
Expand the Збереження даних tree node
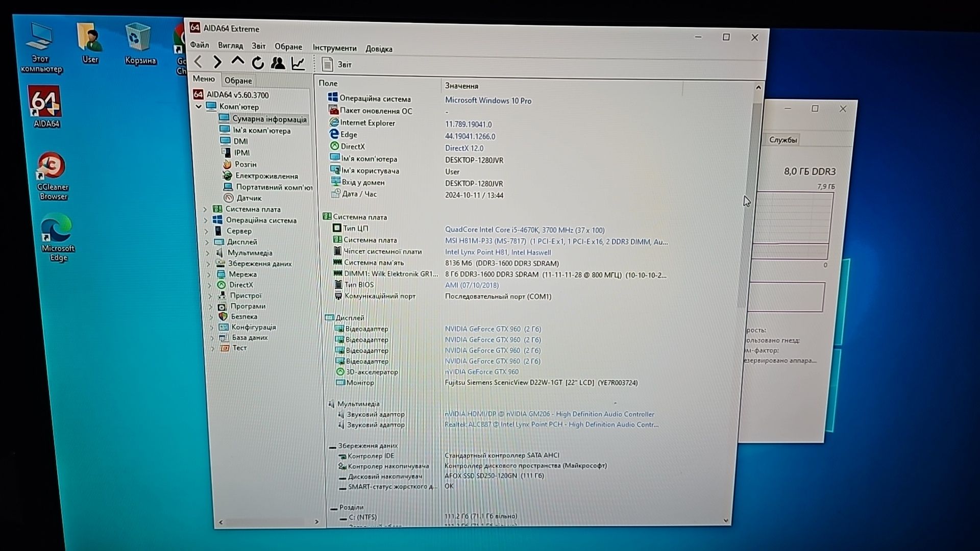coord(208,264)
